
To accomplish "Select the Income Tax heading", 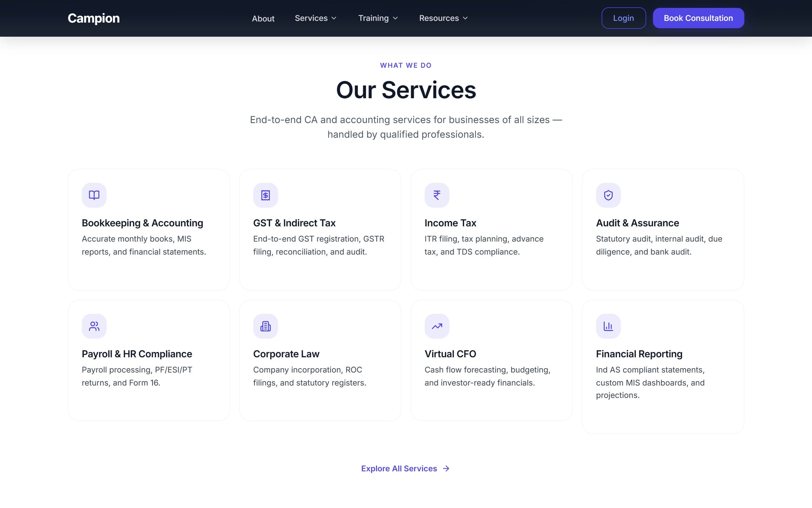I will 450,223.
